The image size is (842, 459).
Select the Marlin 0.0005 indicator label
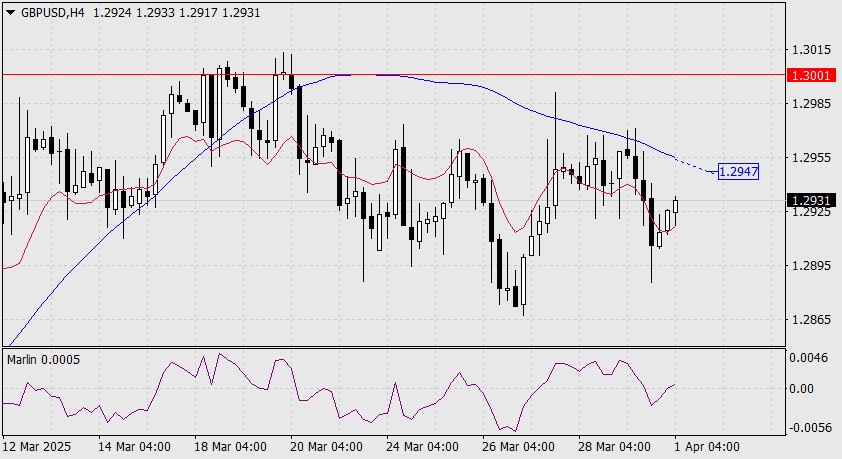(x=43, y=360)
